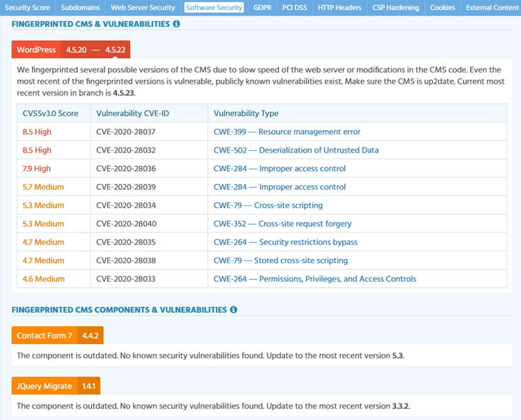Click the CVE-2020-28032 cell

click(x=149, y=150)
